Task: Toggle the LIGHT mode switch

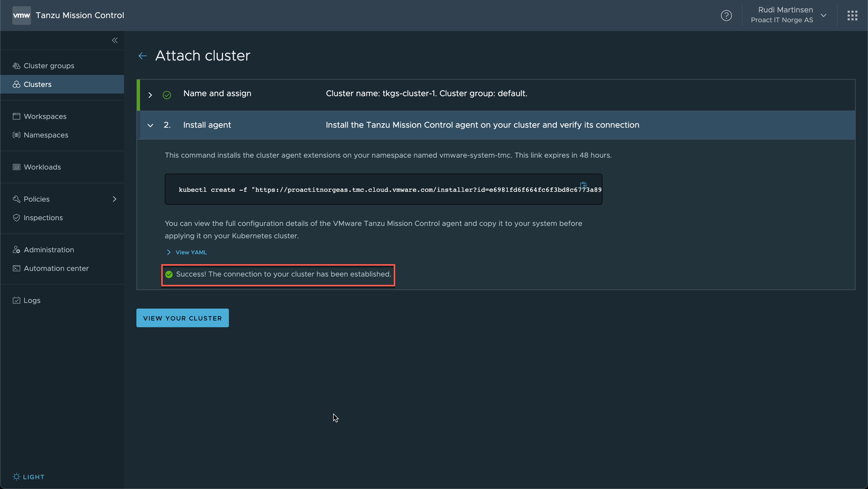Action: click(28, 477)
